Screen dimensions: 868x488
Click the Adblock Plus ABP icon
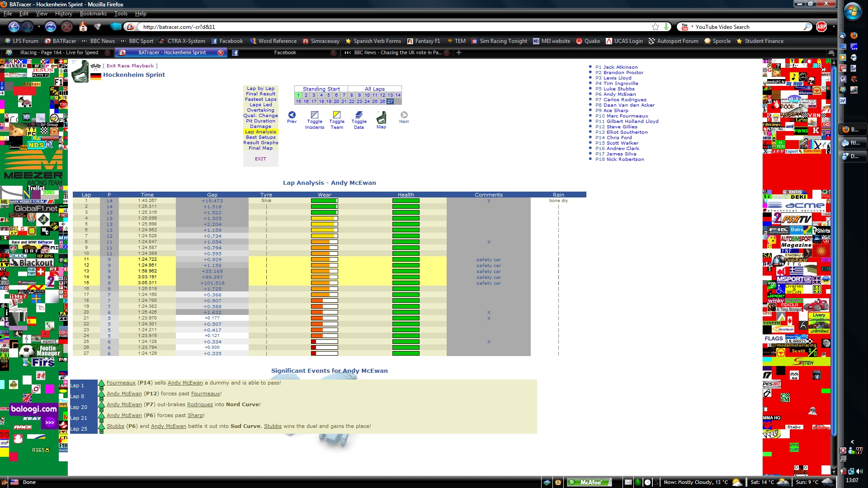(821, 27)
